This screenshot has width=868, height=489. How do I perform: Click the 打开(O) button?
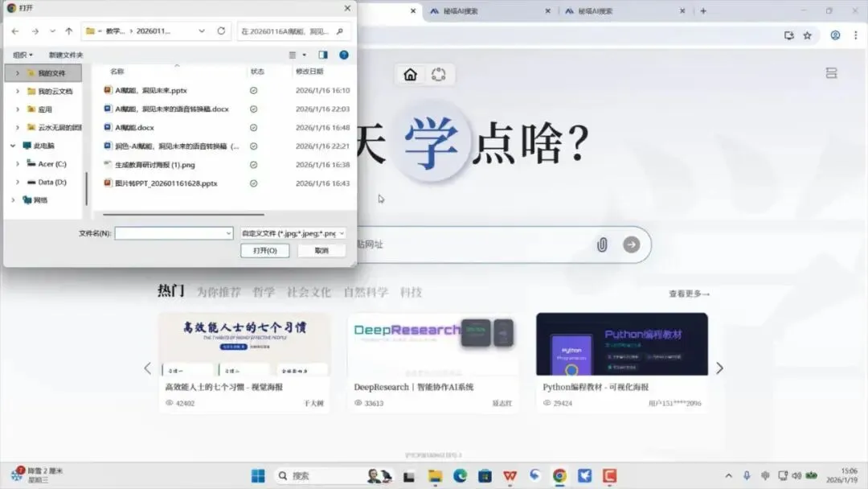coord(265,251)
